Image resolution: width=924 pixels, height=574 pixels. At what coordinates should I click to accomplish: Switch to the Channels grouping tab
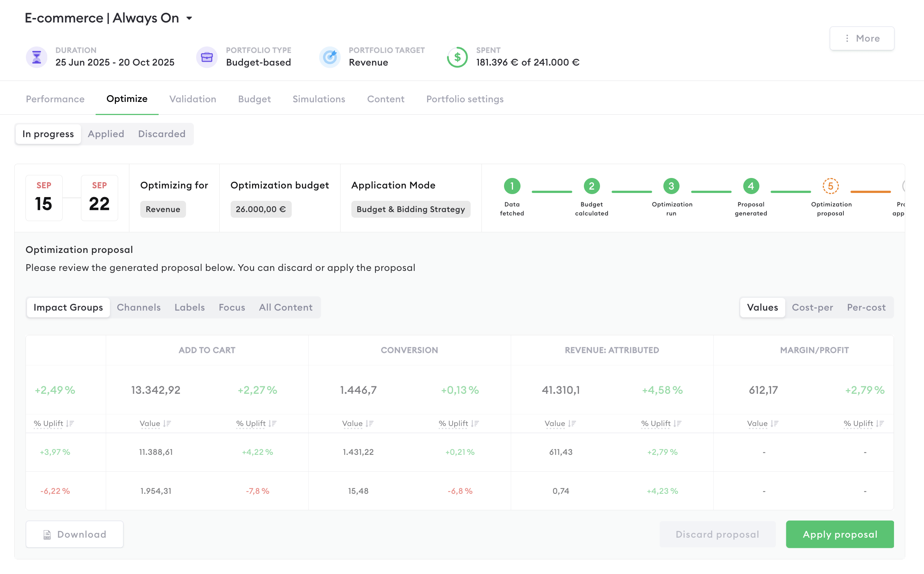click(x=139, y=307)
